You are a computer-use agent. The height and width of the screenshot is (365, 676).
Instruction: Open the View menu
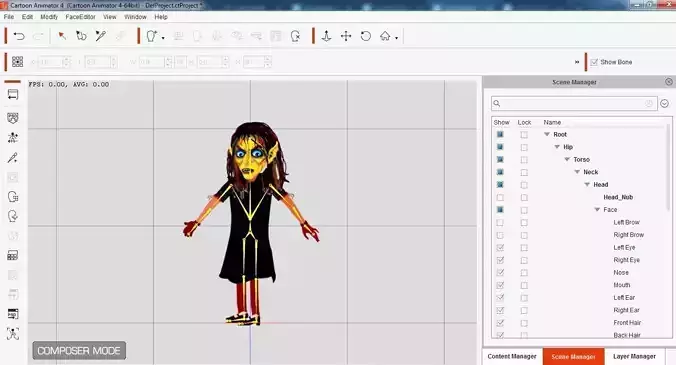coord(110,17)
